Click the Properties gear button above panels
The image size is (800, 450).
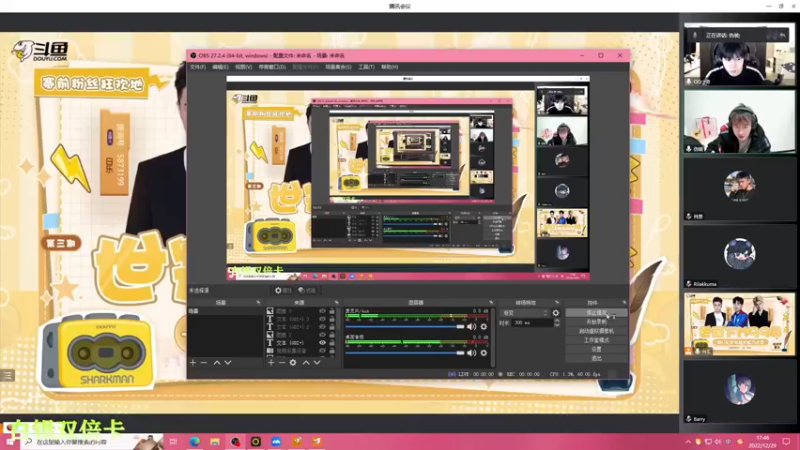[x=283, y=290]
